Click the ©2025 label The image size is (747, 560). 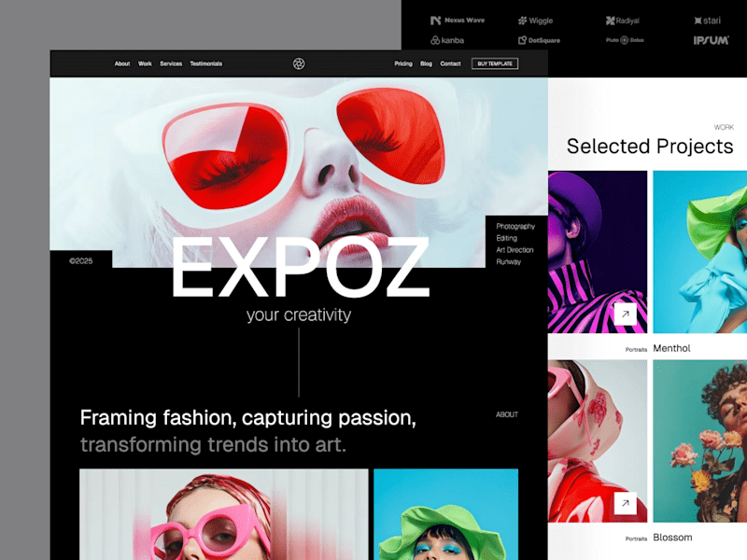(x=81, y=261)
